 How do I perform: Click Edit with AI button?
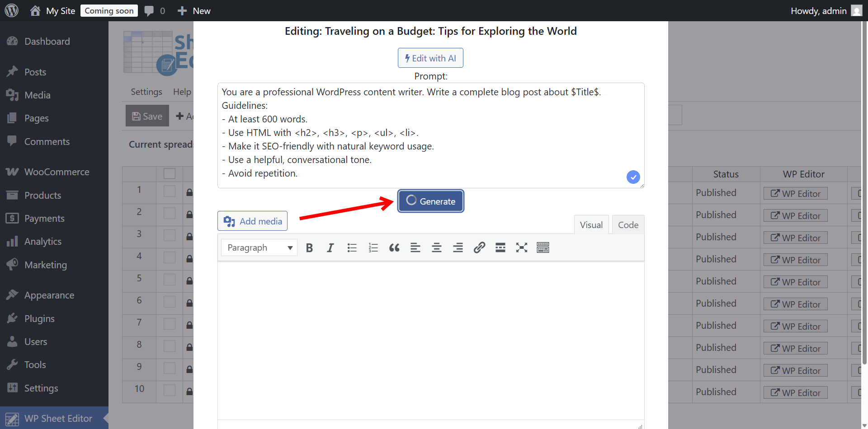point(430,58)
